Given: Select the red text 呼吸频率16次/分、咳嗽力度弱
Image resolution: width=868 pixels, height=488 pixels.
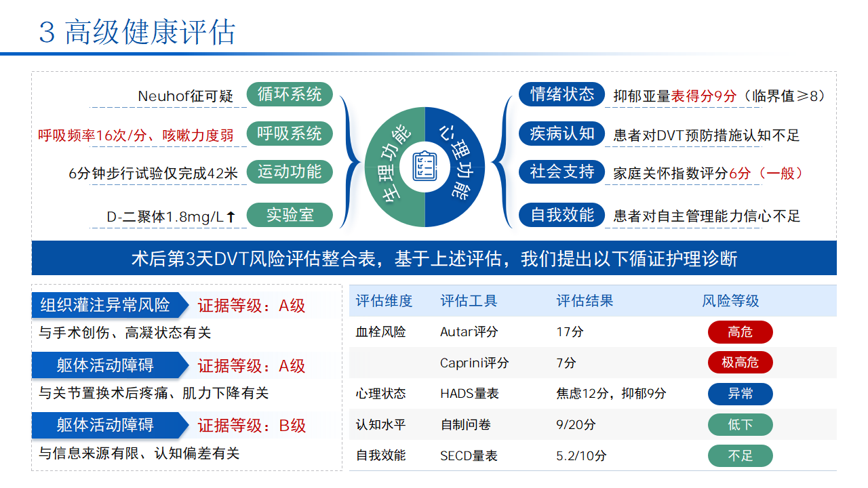Looking at the screenshot, I should (x=136, y=136).
